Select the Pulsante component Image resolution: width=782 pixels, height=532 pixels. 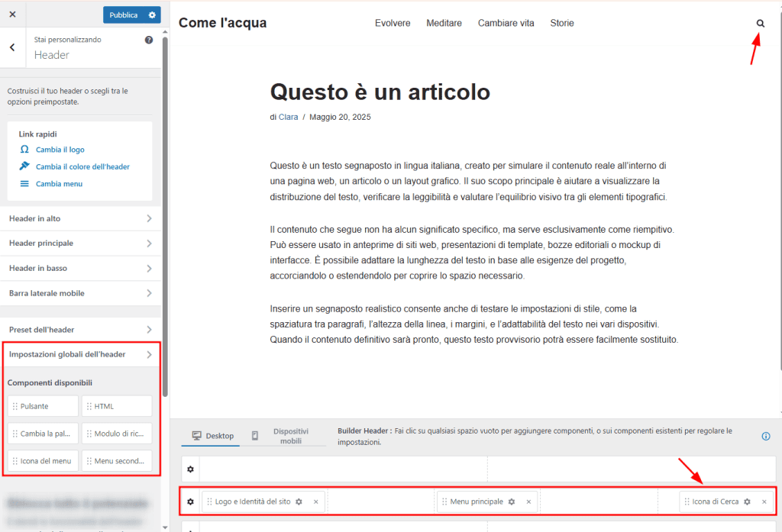click(x=43, y=406)
